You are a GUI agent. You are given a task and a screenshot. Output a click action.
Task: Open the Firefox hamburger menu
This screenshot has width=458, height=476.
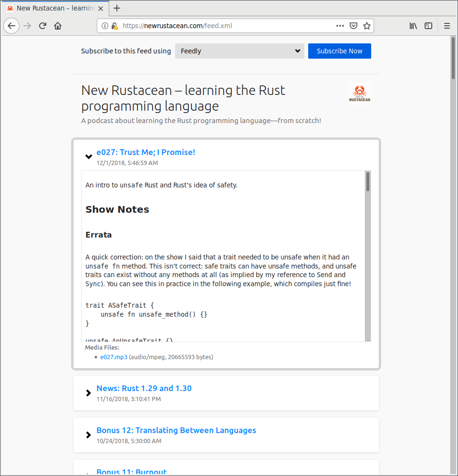coord(447,26)
